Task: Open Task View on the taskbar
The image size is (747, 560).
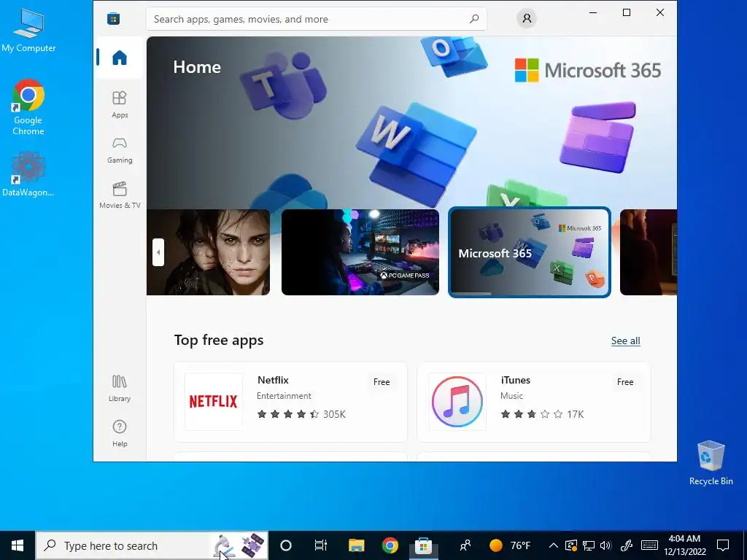Action: (x=321, y=545)
